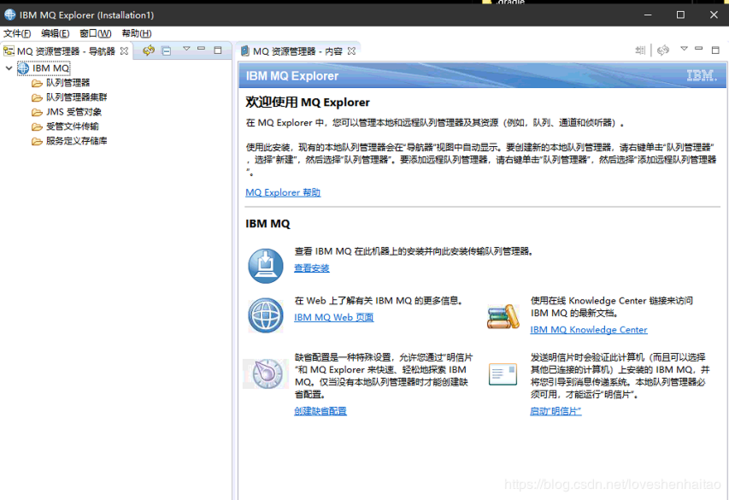The image size is (729, 500).
Task: Open the MQ Explorer 帮助 link
Action: (283, 193)
